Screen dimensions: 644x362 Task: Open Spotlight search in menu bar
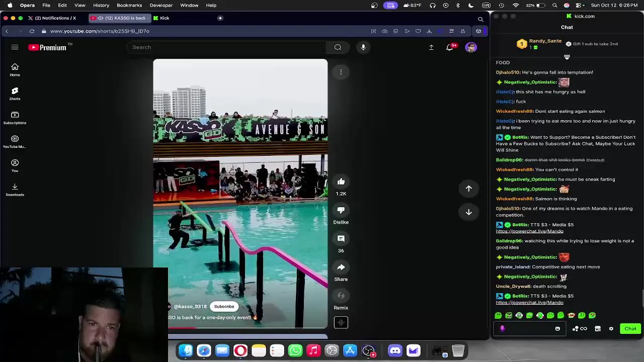(554, 6)
